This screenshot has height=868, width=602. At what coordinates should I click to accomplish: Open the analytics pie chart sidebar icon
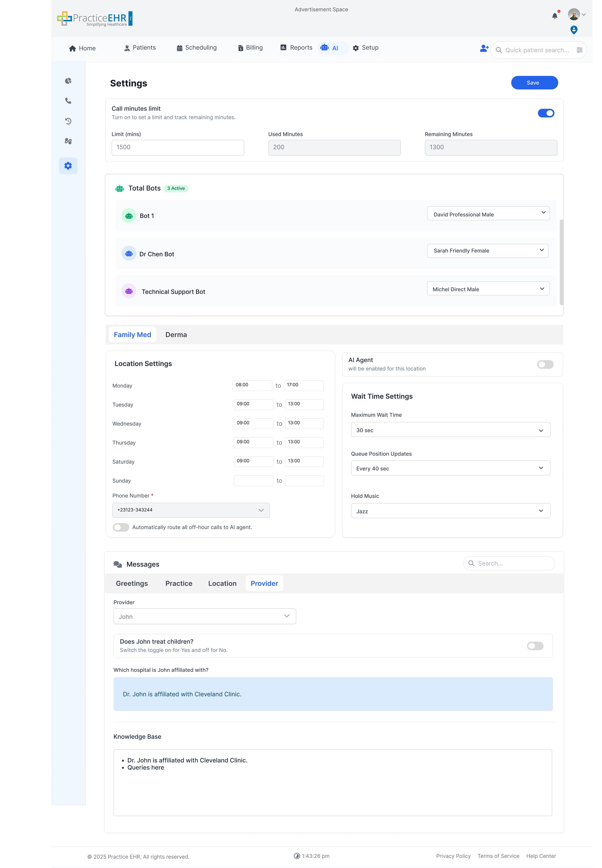68,81
